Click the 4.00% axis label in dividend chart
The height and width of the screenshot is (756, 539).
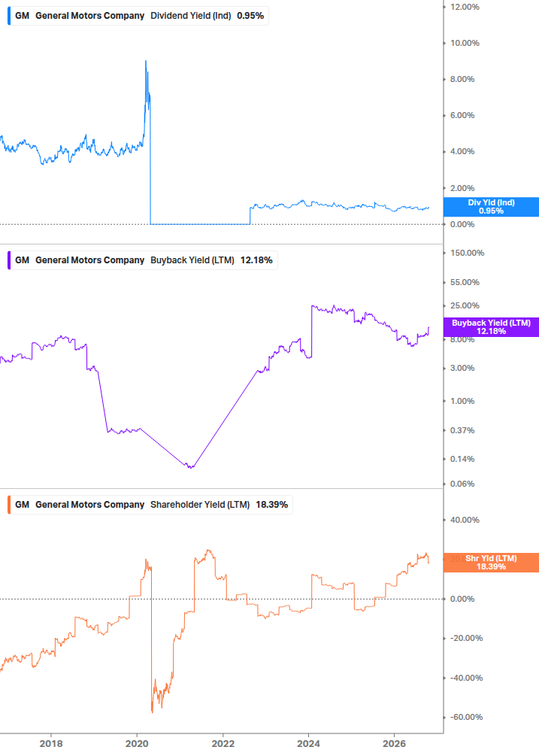pyautogui.click(x=462, y=151)
